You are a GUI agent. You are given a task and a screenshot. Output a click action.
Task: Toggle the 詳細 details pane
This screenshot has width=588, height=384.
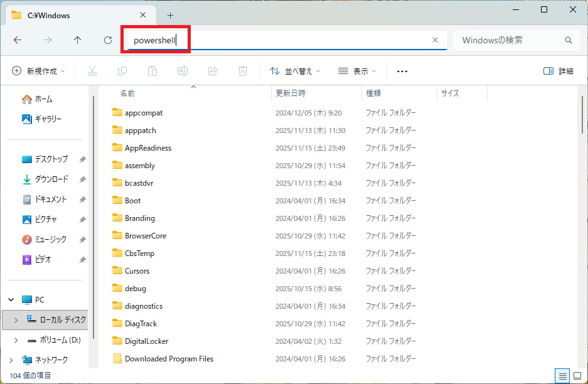(x=558, y=71)
